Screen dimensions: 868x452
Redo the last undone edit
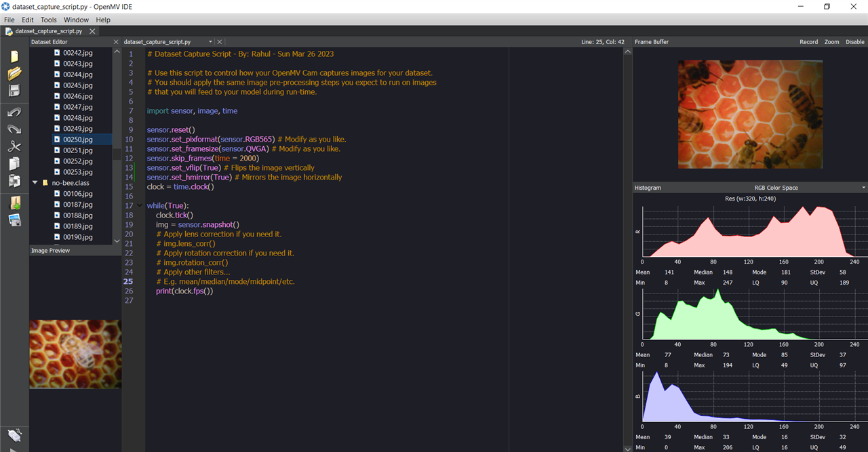click(14, 129)
